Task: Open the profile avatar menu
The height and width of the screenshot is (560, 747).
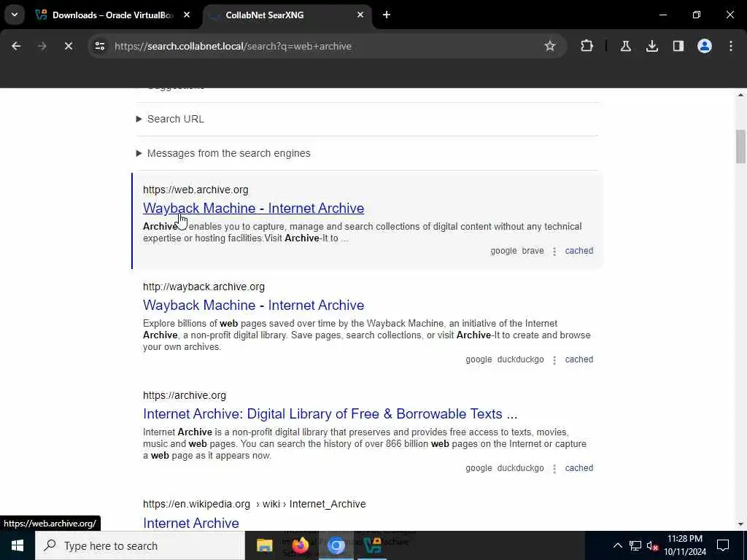Action: [x=704, y=46]
